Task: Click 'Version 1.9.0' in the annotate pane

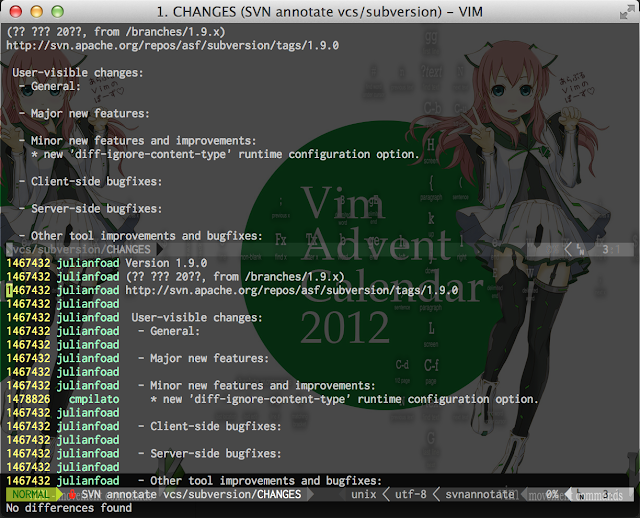Action: 166,263
